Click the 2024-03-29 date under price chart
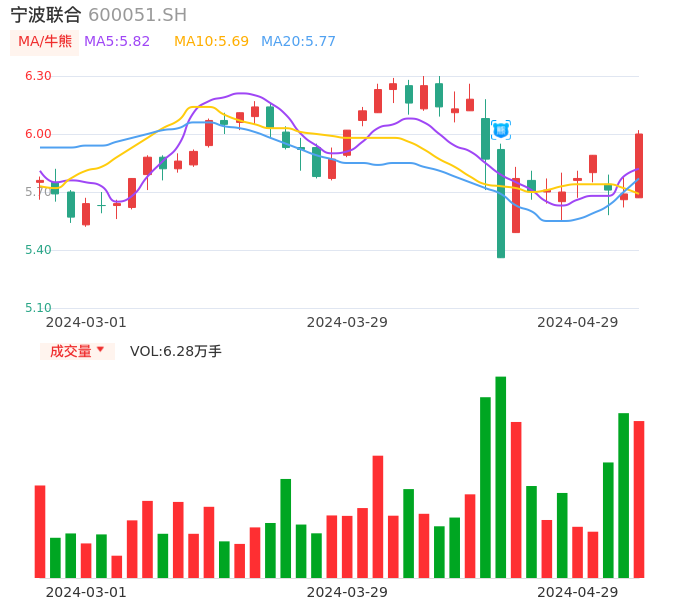 347,322
